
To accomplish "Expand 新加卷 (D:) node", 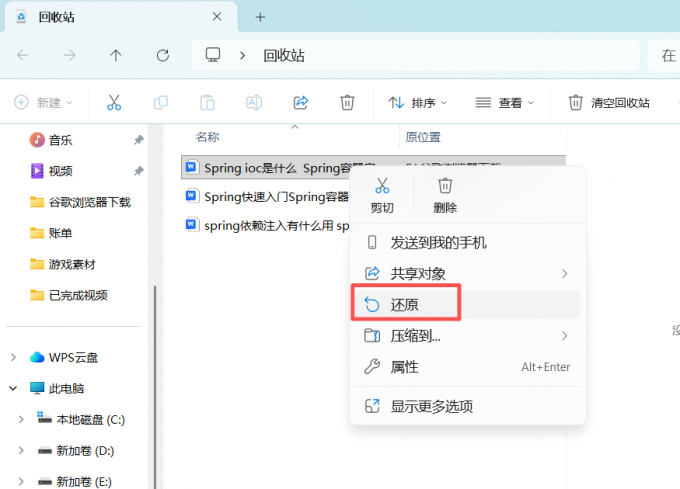I will (x=21, y=450).
